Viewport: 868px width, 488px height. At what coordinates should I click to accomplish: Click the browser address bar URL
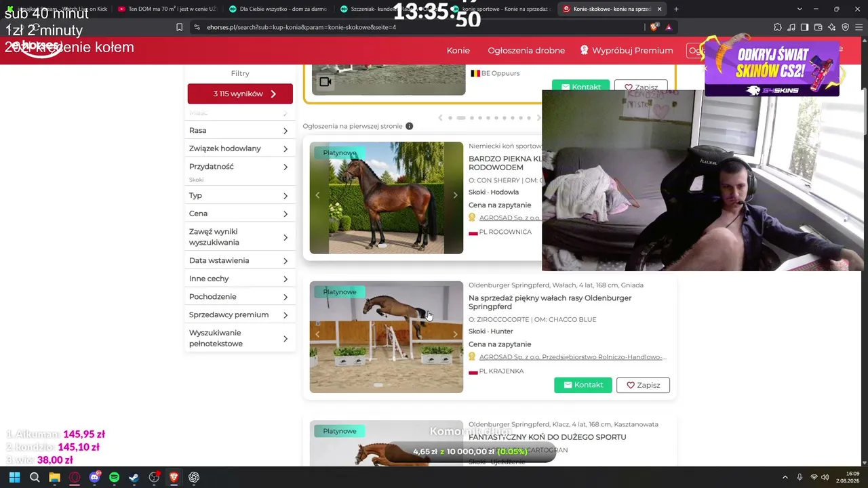click(x=301, y=27)
